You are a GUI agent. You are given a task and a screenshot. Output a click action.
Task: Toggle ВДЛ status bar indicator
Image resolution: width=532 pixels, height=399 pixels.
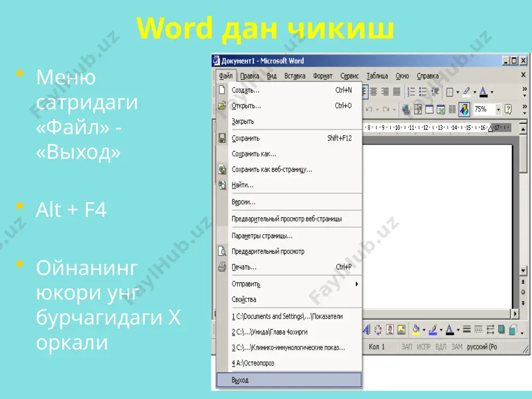click(x=440, y=347)
